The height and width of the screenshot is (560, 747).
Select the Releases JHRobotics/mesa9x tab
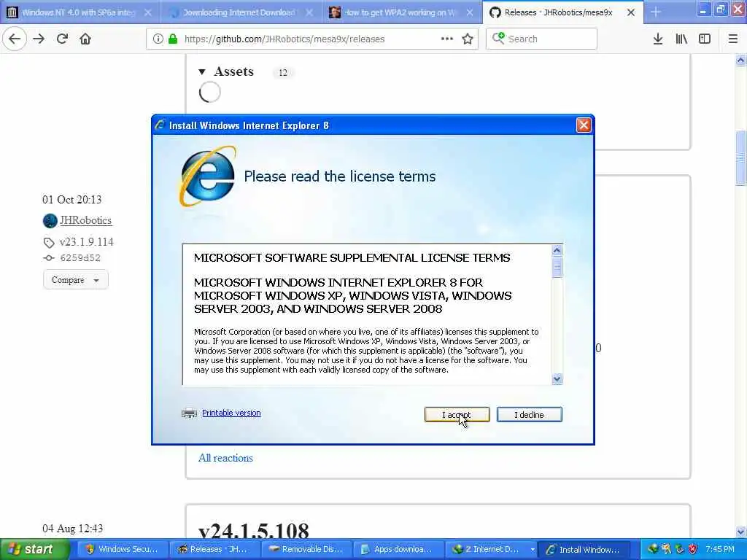click(557, 12)
